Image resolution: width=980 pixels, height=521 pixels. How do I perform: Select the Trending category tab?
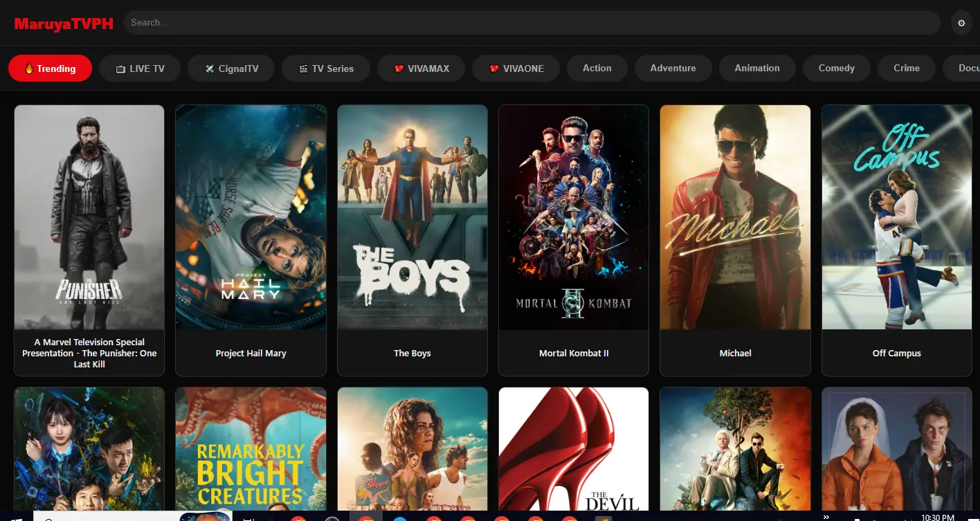[50, 68]
